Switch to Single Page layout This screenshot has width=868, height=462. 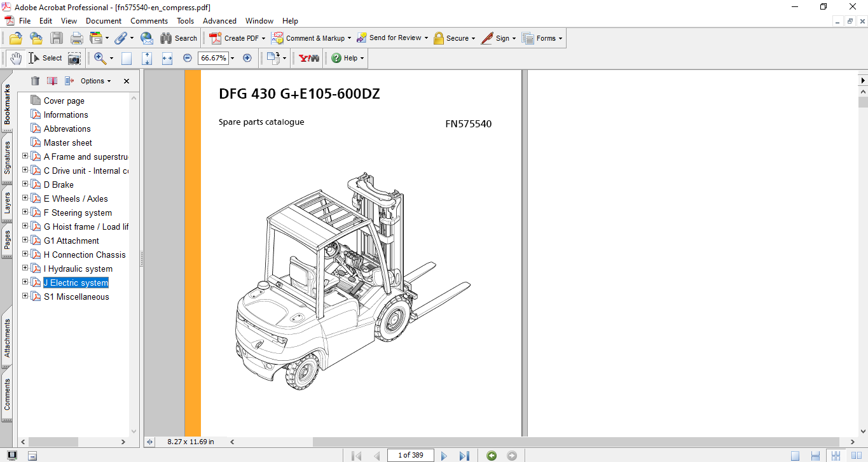796,455
